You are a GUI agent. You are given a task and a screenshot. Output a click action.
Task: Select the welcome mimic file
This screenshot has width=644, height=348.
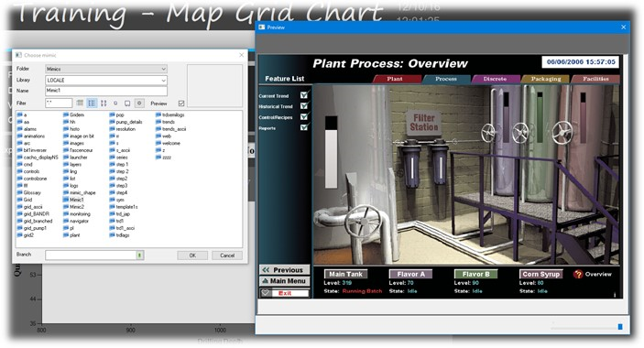coord(168,143)
